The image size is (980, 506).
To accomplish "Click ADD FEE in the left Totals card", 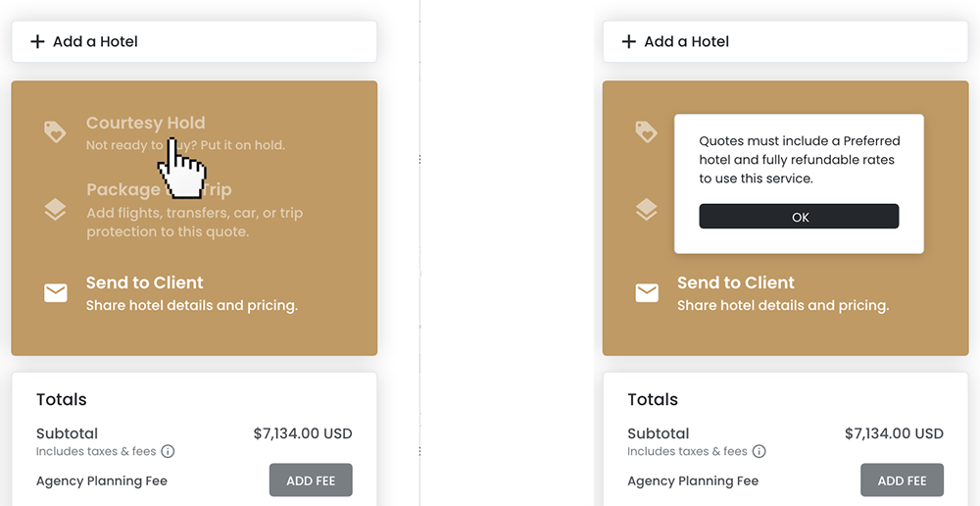I will coord(311,481).
